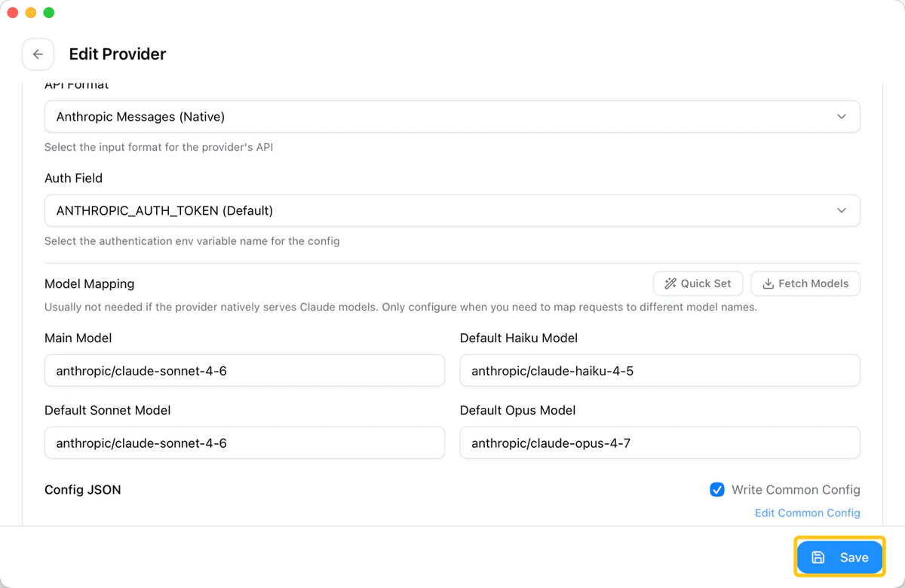
Task: Click the Default Opus Model field
Action: pos(660,443)
